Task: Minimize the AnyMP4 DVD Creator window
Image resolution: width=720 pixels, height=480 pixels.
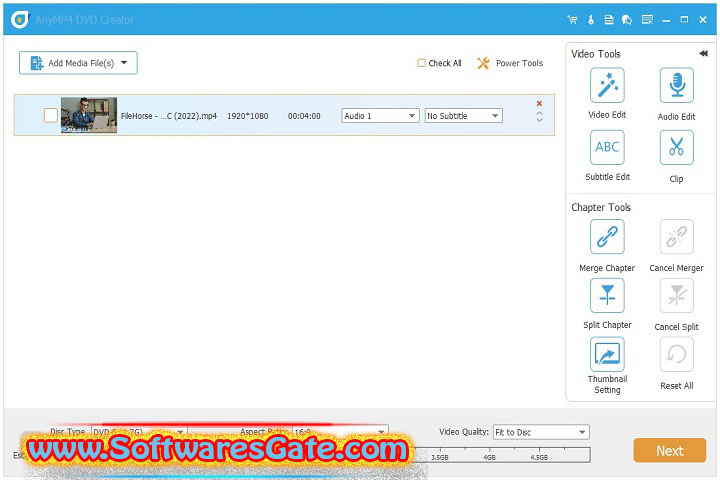Action: click(x=666, y=20)
